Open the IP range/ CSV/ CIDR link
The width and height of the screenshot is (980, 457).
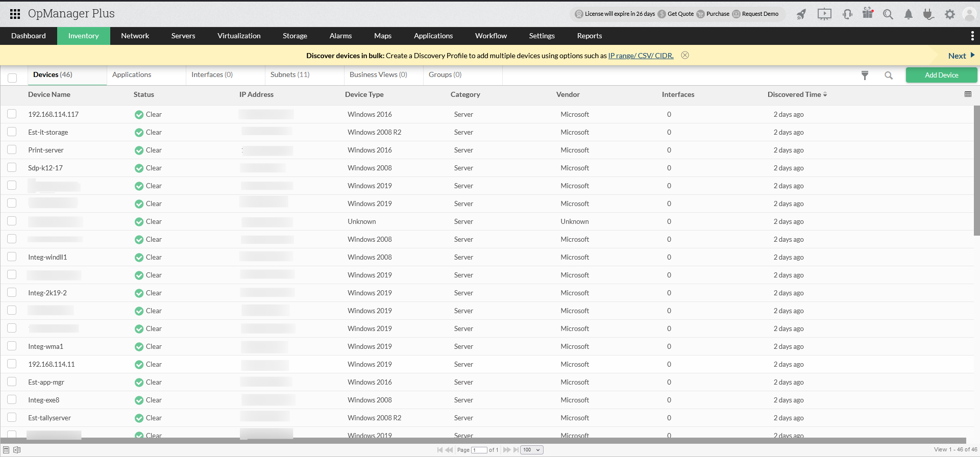click(x=641, y=56)
